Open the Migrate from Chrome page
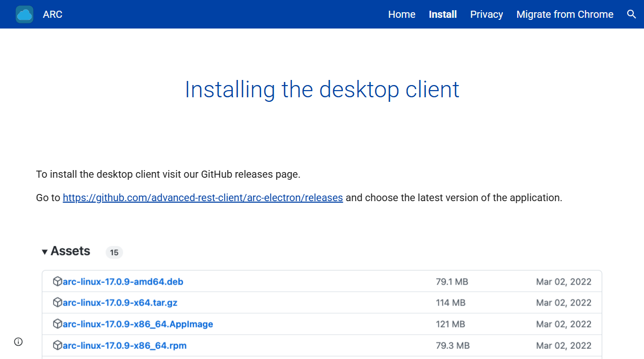 click(565, 14)
